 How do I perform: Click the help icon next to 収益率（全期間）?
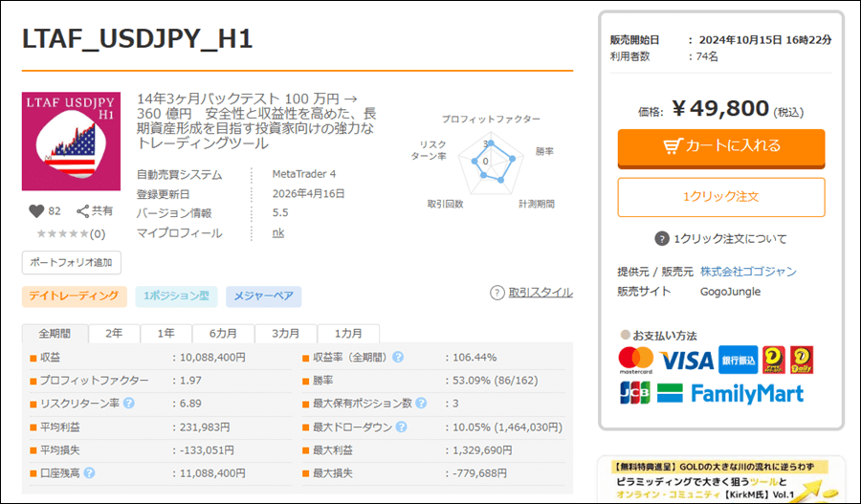398,358
